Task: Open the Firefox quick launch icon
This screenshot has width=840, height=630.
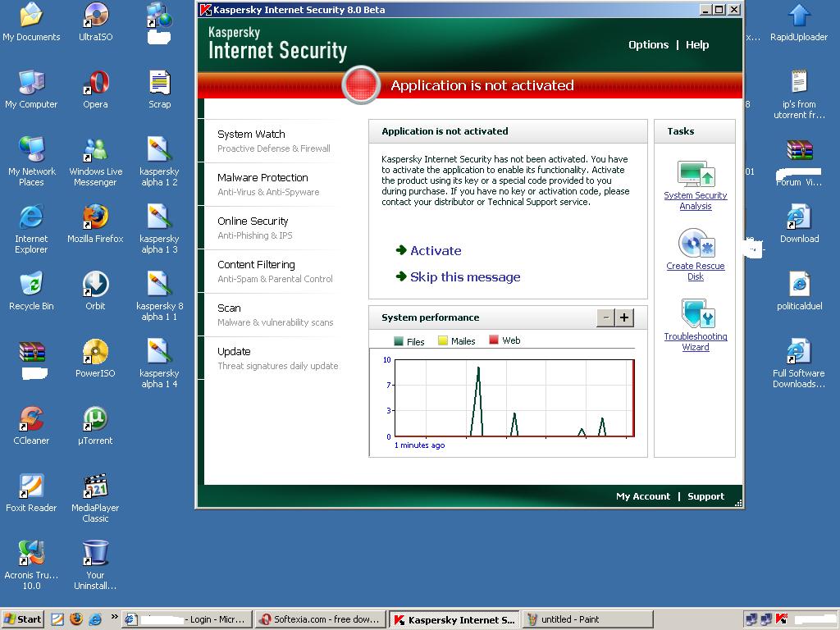Action: 76,619
